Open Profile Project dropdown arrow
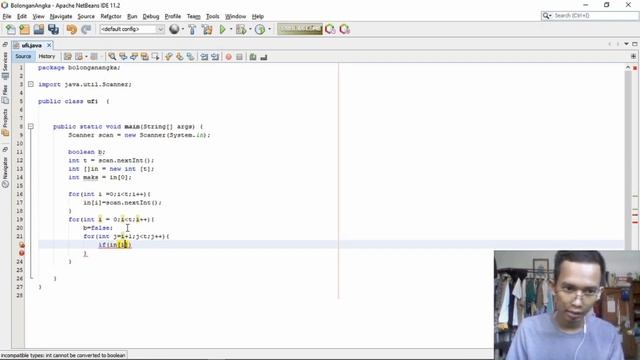This screenshot has height=360, width=640. 269,29
